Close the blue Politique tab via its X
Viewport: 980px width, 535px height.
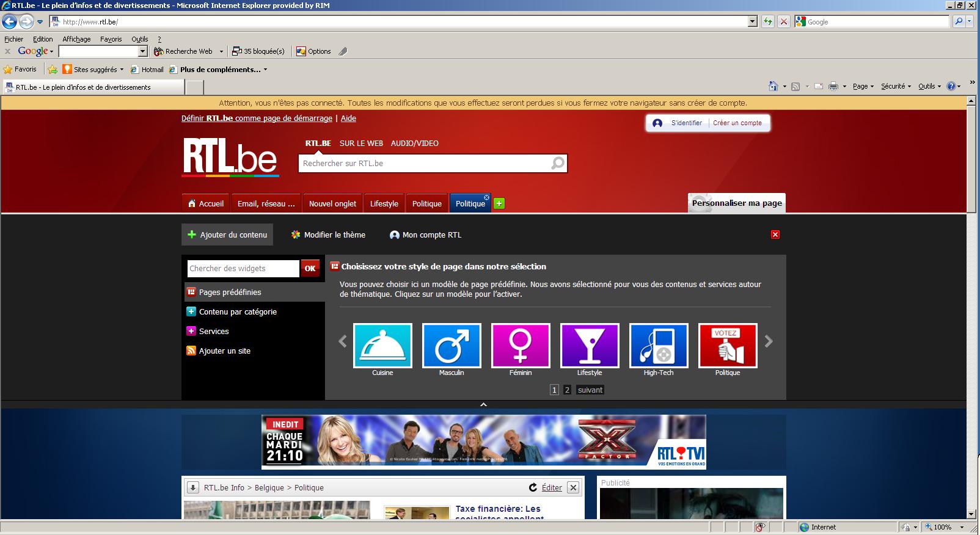coord(486,197)
